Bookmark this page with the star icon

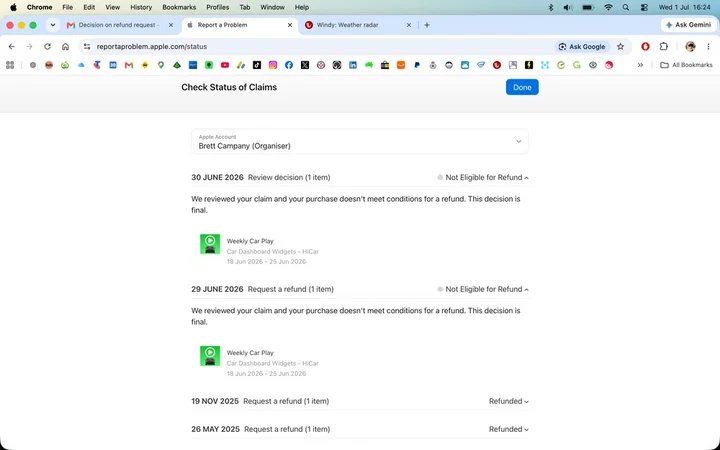click(x=620, y=46)
